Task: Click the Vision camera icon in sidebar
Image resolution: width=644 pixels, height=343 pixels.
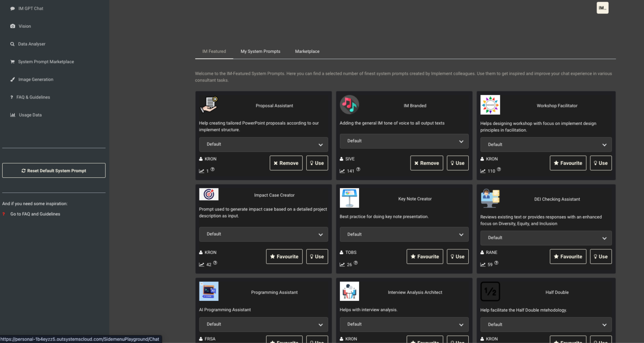Action: (13, 26)
